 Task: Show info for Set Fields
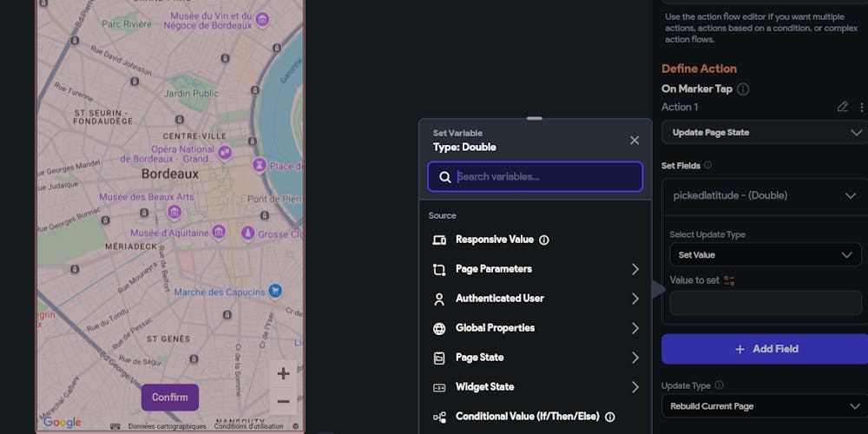(x=708, y=166)
